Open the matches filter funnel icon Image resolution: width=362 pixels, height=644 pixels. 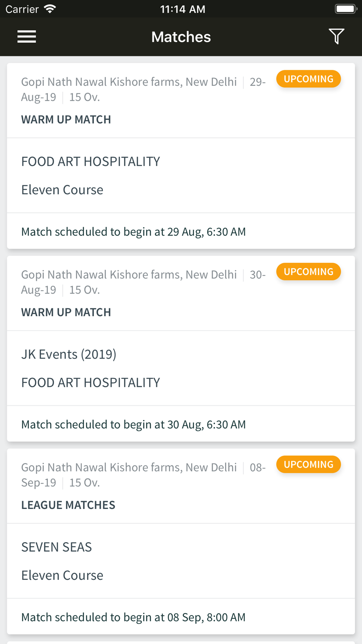coord(336,37)
